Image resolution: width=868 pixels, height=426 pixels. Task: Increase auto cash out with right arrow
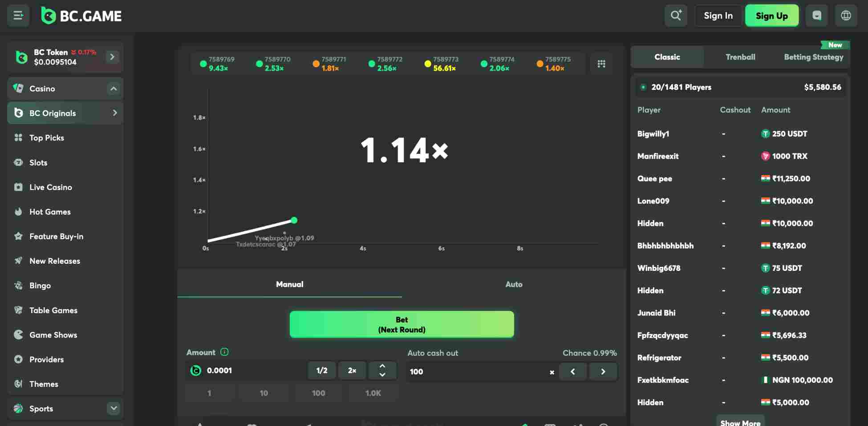pyautogui.click(x=603, y=371)
